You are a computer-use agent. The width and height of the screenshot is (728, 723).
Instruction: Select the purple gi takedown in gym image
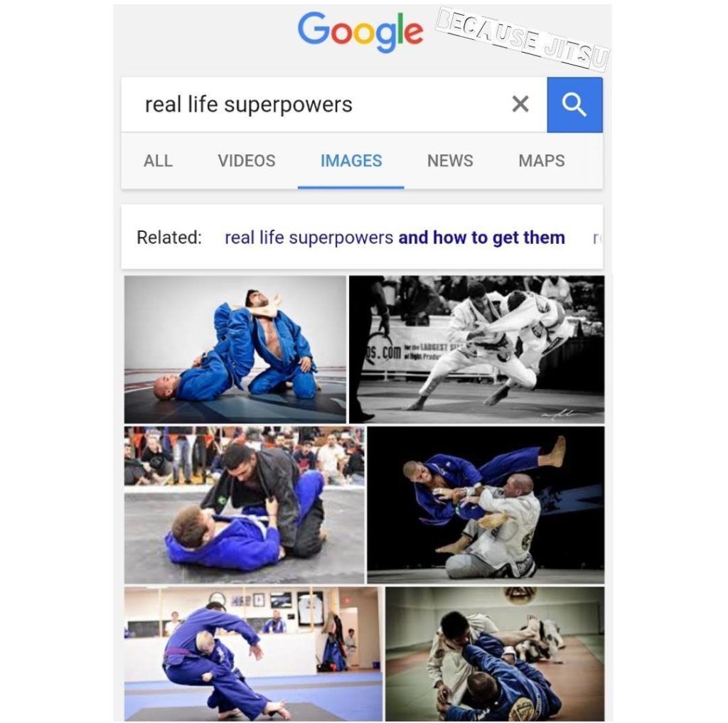click(x=254, y=654)
